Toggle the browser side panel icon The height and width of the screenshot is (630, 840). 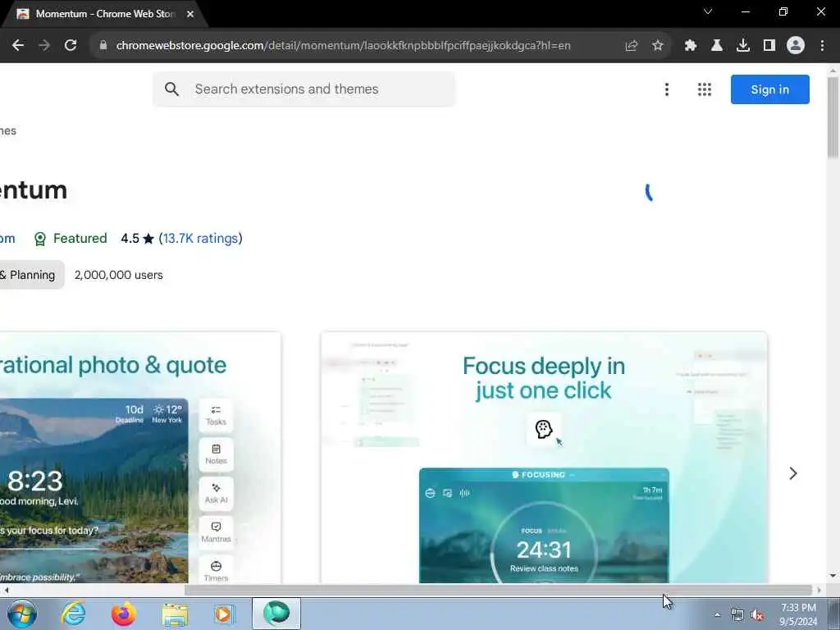(x=769, y=46)
